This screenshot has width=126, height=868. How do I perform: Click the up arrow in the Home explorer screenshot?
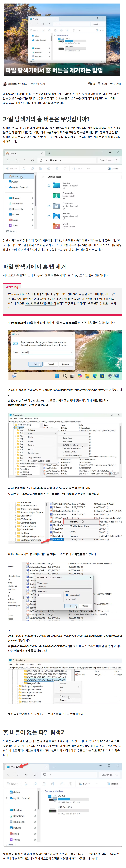click(x=24, y=160)
